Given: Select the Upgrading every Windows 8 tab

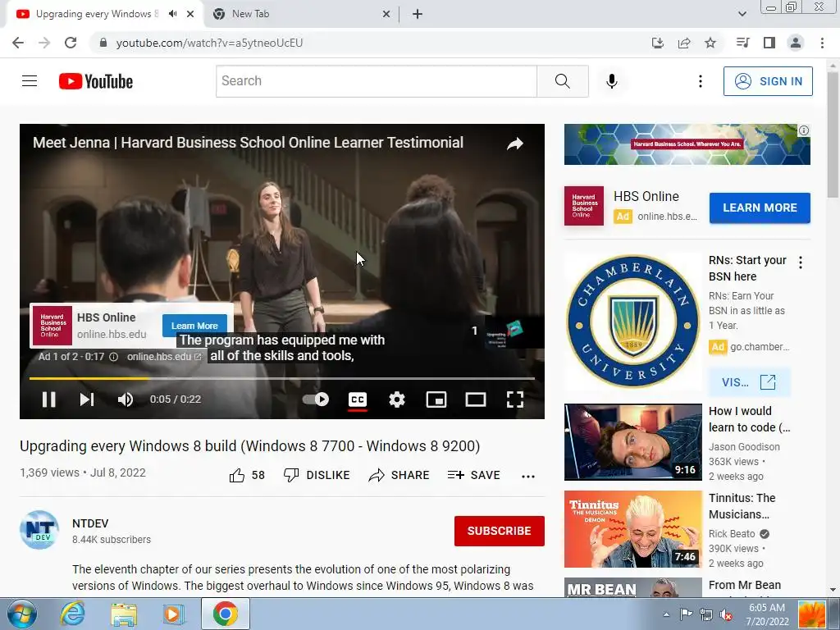Looking at the screenshot, I should click(97, 14).
